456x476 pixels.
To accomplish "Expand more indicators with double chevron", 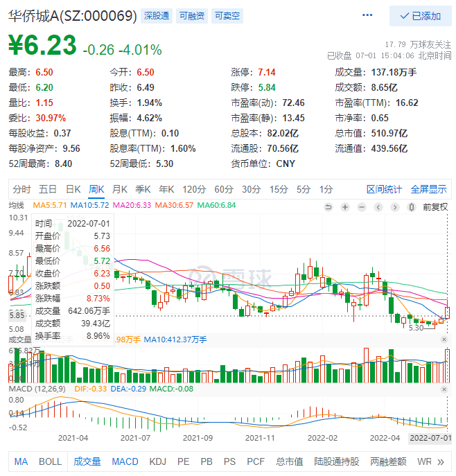I will 441,462.
